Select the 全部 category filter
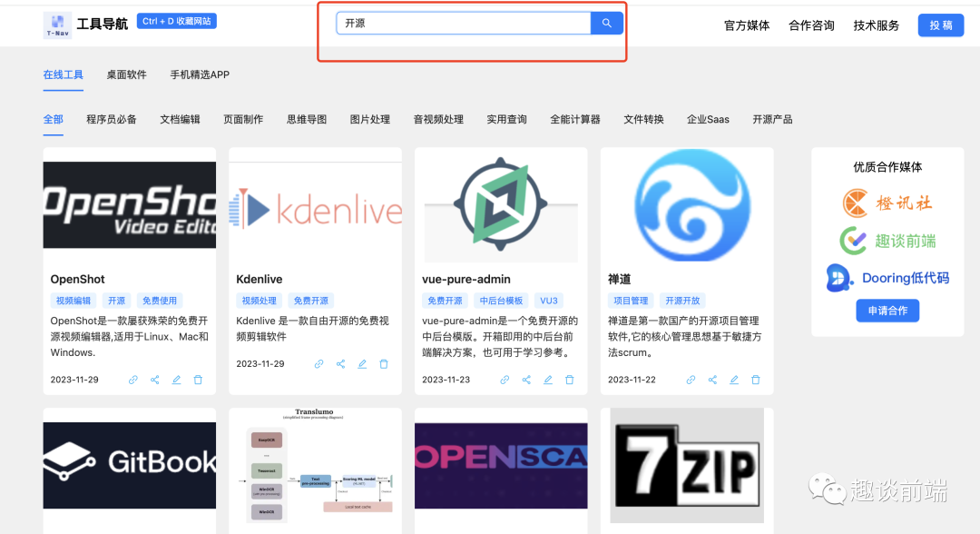This screenshot has height=534, width=980. point(54,119)
